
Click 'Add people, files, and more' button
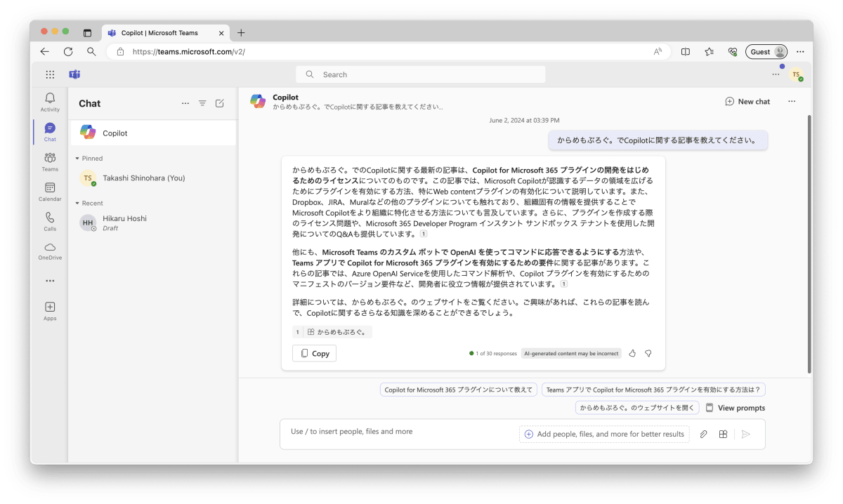pyautogui.click(x=604, y=435)
